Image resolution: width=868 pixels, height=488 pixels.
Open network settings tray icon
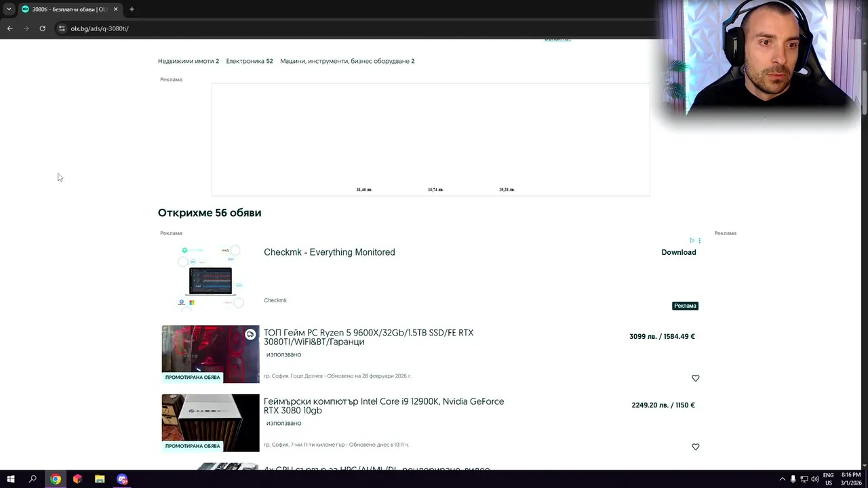click(x=804, y=479)
